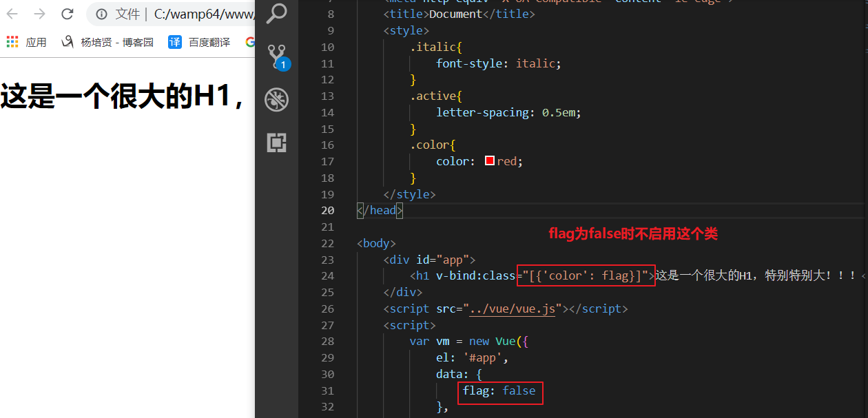Follow the ../vue/vue.js script path link

[x=513, y=309]
